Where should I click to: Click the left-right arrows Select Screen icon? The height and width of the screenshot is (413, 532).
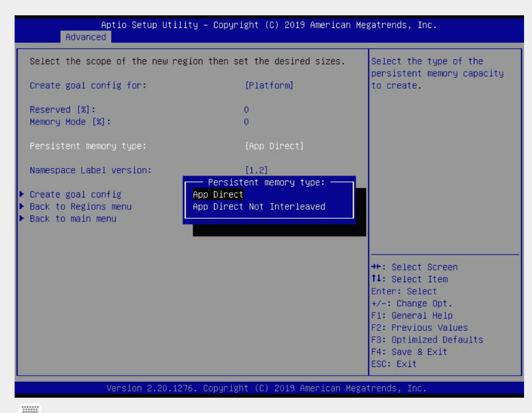[x=375, y=267]
